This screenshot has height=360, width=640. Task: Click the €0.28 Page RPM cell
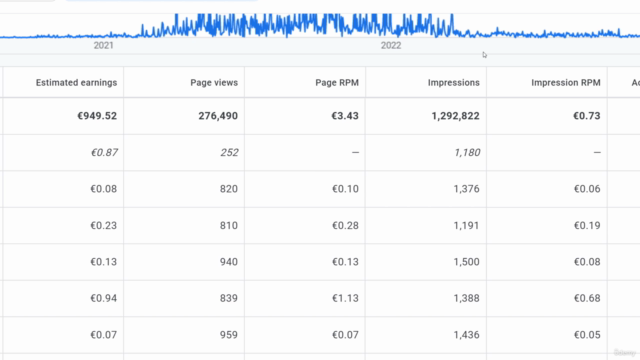[x=345, y=225]
